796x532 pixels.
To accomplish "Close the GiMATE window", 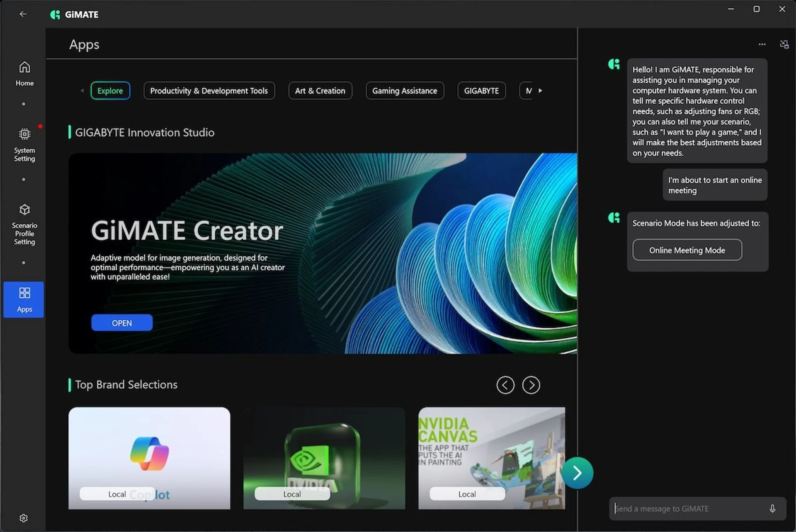I will 782,9.
